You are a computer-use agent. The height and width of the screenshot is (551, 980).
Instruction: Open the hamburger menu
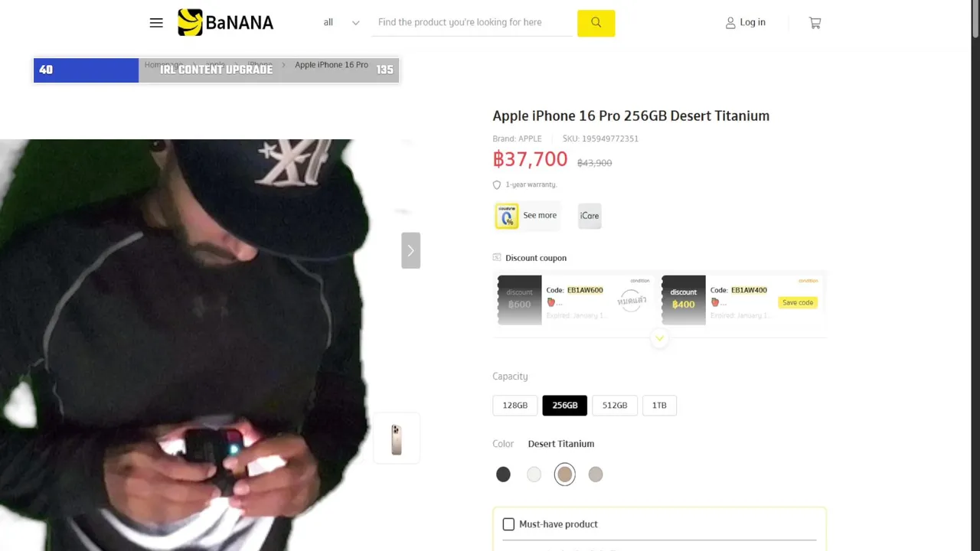[x=156, y=23]
